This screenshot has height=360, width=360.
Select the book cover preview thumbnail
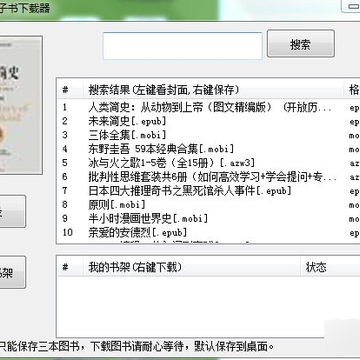[21, 105]
